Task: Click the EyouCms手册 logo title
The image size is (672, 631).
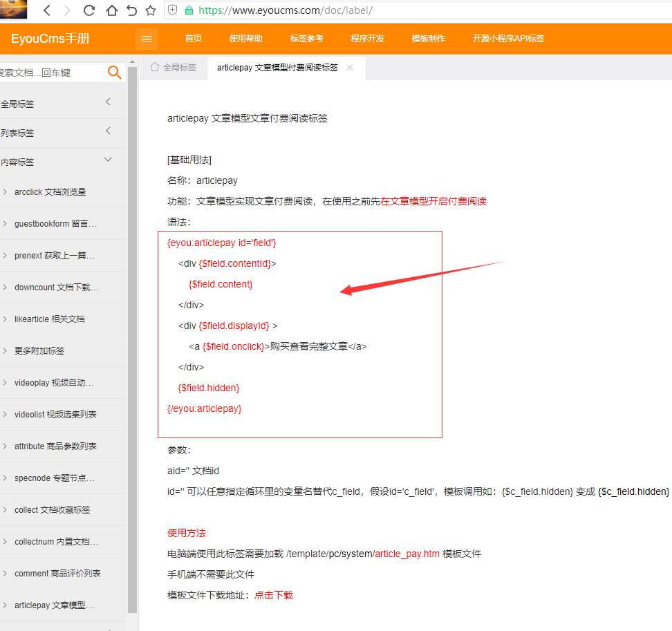Action: [x=50, y=39]
